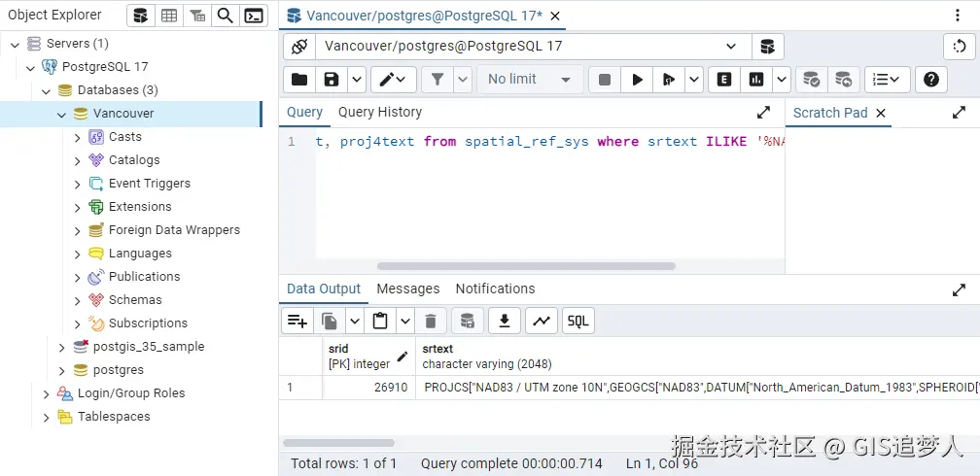980x476 pixels.
Task: Open the No limit rows dropdown
Action: tap(529, 80)
